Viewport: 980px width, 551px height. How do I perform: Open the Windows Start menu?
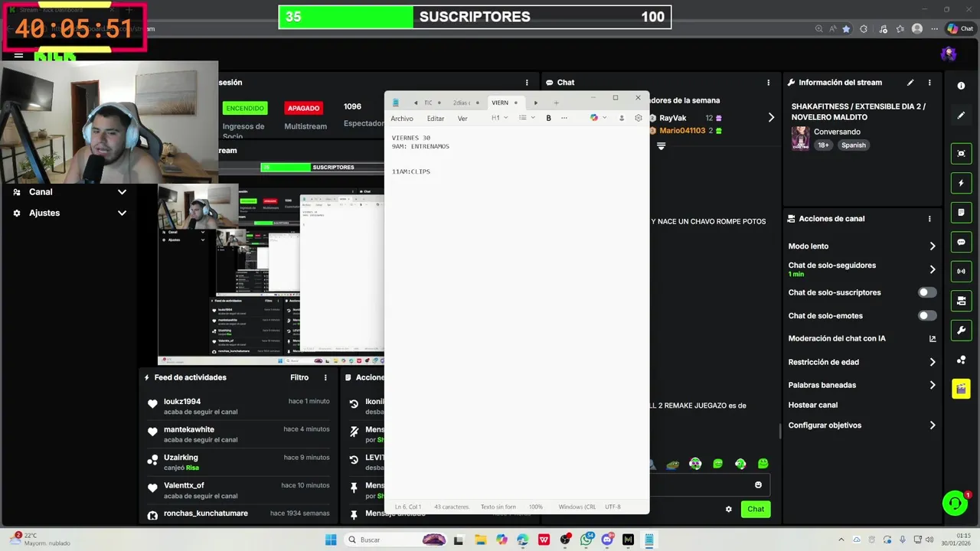(331, 540)
